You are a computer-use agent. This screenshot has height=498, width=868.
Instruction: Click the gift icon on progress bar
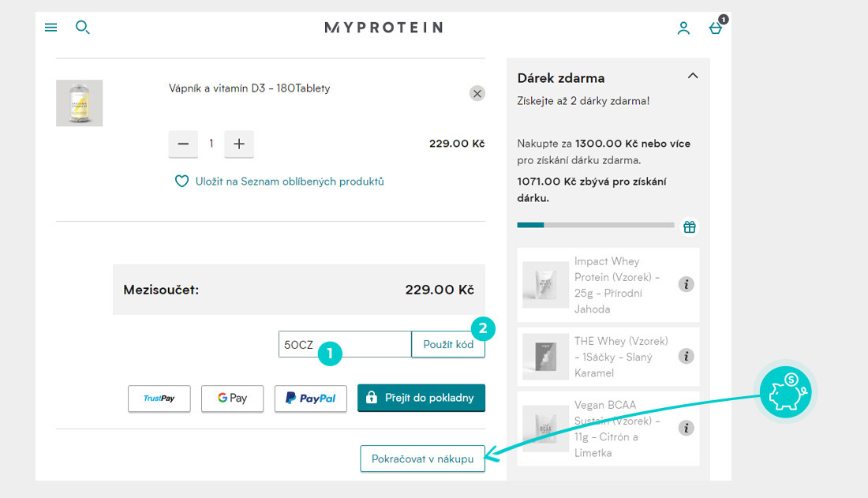coord(689,227)
